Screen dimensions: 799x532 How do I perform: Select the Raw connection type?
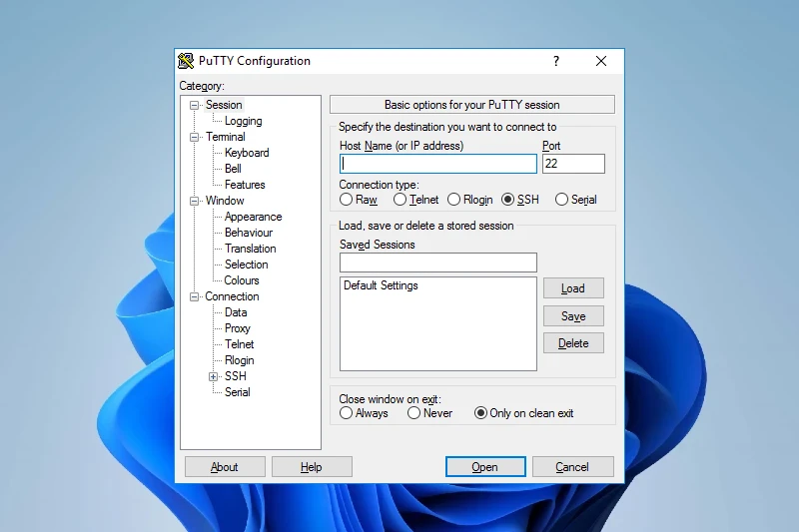347,200
